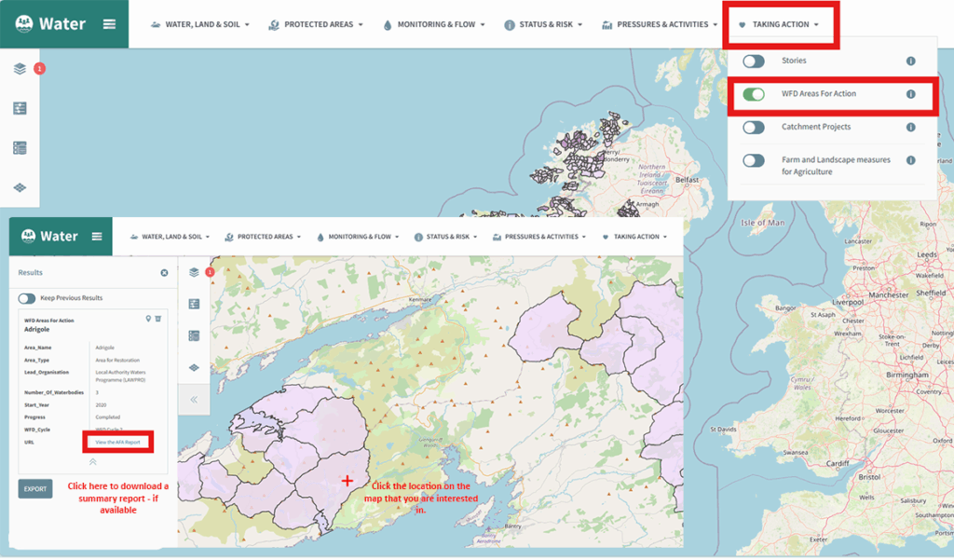This screenshot has height=560, width=954.
Task: Expand the PROTECTED AREAS dropdown
Action: (x=316, y=24)
